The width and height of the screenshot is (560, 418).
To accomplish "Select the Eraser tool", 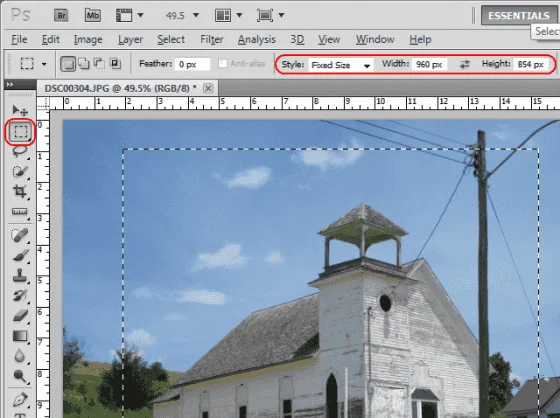I will (20, 315).
